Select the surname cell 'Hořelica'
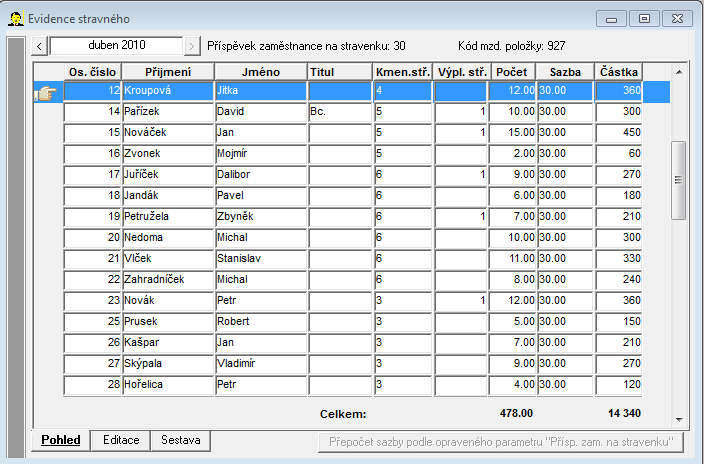 (168, 385)
